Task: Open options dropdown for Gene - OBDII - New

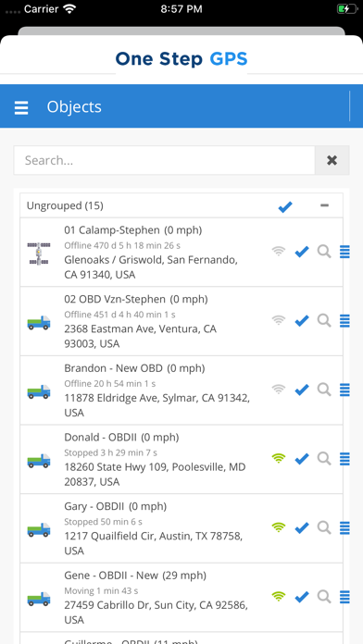Action: [344, 597]
